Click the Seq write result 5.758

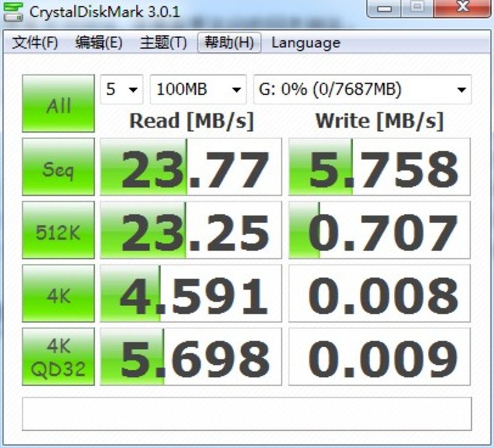(x=379, y=166)
